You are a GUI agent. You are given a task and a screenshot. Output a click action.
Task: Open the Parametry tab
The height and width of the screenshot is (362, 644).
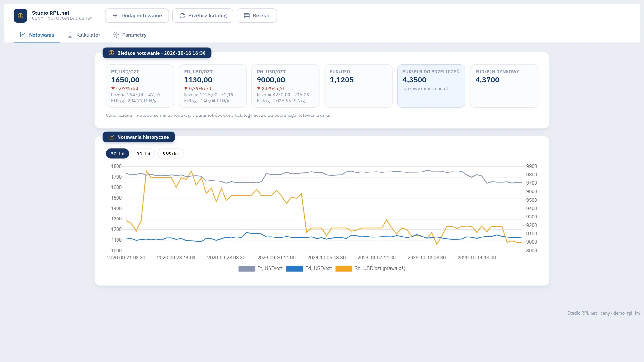coord(130,35)
